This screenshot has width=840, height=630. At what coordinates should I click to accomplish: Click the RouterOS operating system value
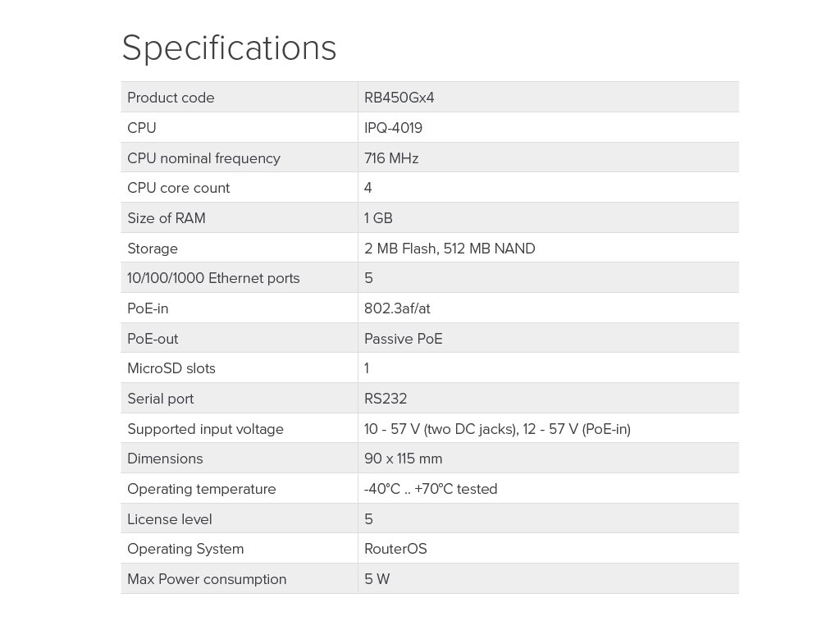click(x=395, y=549)
